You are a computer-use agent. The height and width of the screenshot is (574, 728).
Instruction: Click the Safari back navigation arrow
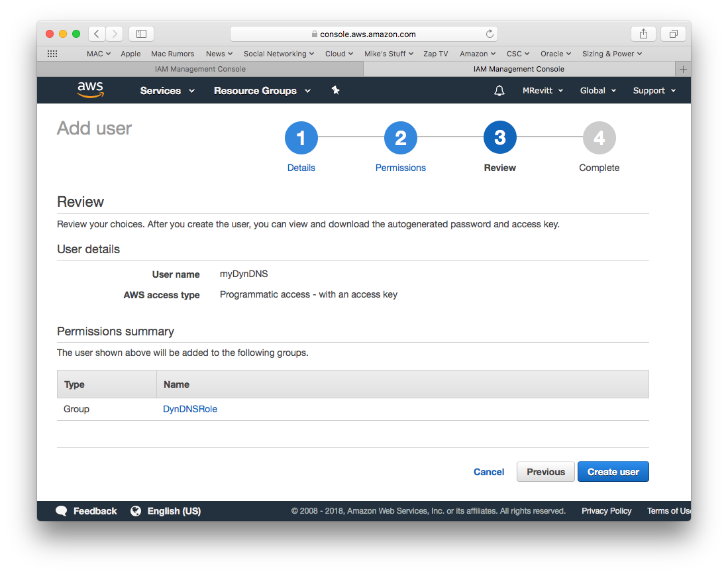click(x=97, y=34)
